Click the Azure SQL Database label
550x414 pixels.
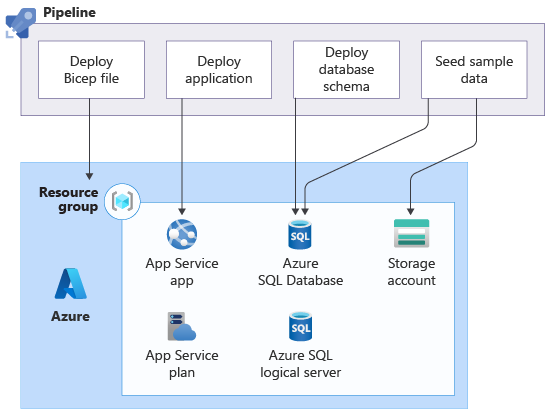pyautogui.click(x=300, y=272)
